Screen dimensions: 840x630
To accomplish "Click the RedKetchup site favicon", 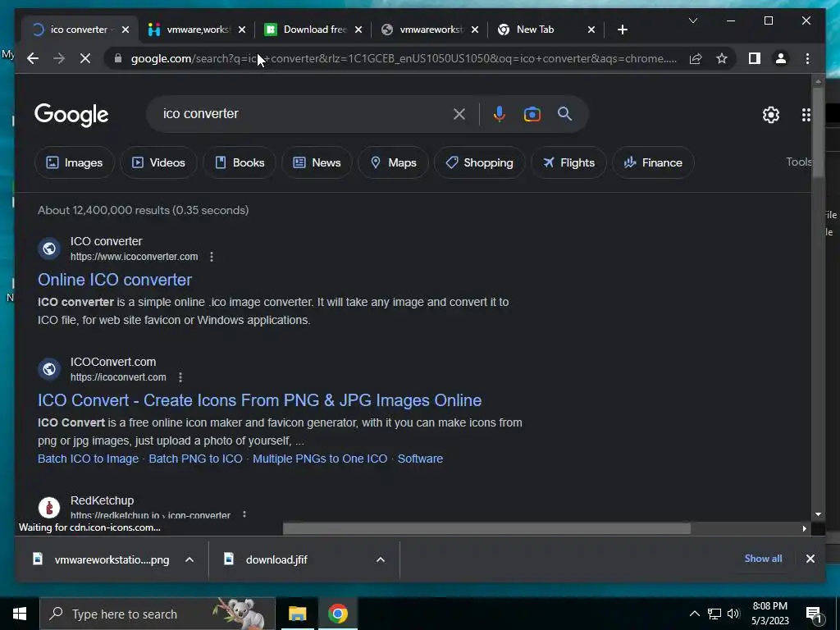I will pyautogui.click(x=49, y=507).
